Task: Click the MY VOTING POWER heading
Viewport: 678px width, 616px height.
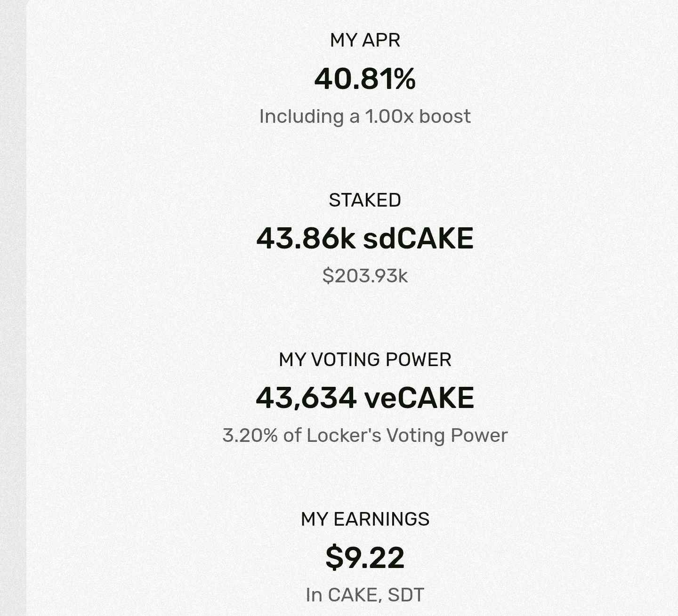Action: pos(365,360)
